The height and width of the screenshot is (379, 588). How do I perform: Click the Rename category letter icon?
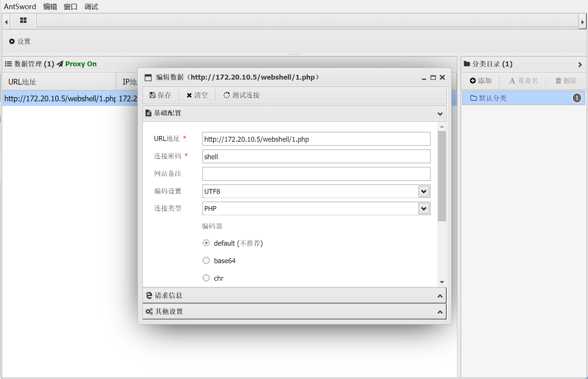tap(512, 81)
